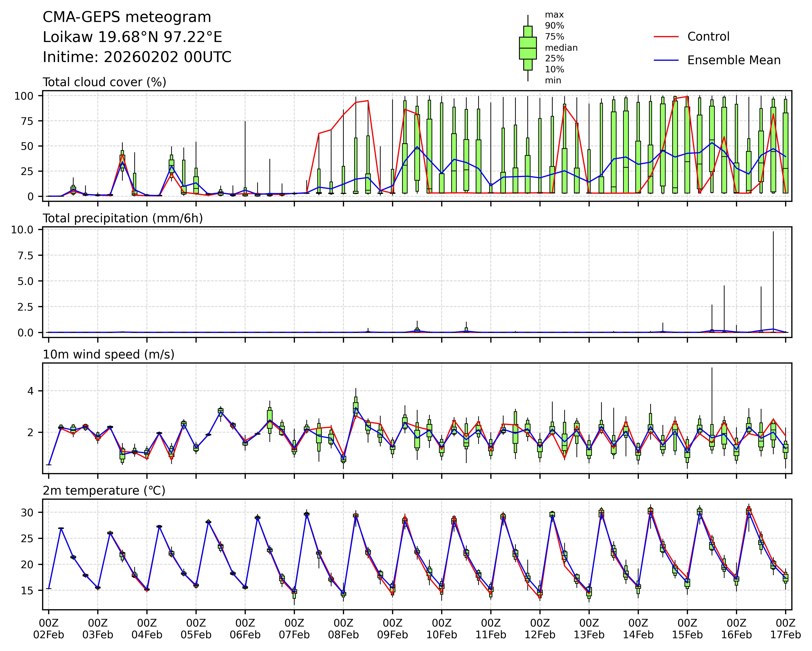
Task: Click the '00Z 09Feb' x-axis label
Action: click(393, 628)
